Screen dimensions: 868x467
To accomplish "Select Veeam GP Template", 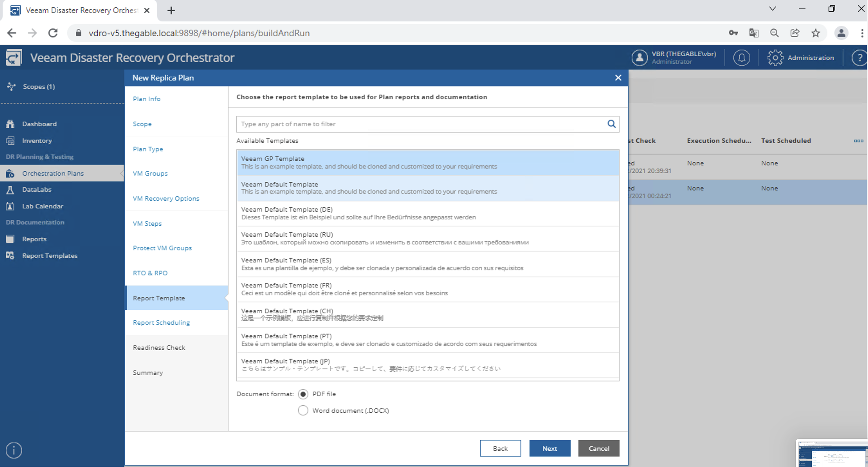I will 428,162.
